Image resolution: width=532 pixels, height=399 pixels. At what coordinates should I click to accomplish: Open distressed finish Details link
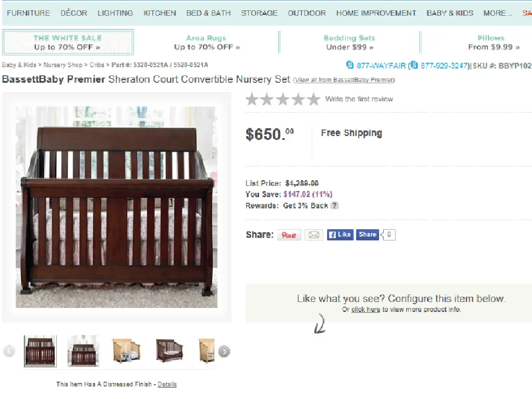[x=167, y=384]
